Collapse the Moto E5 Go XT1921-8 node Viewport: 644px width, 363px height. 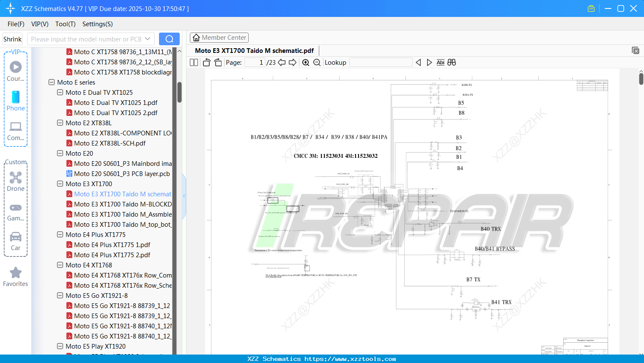coord(60,295)
